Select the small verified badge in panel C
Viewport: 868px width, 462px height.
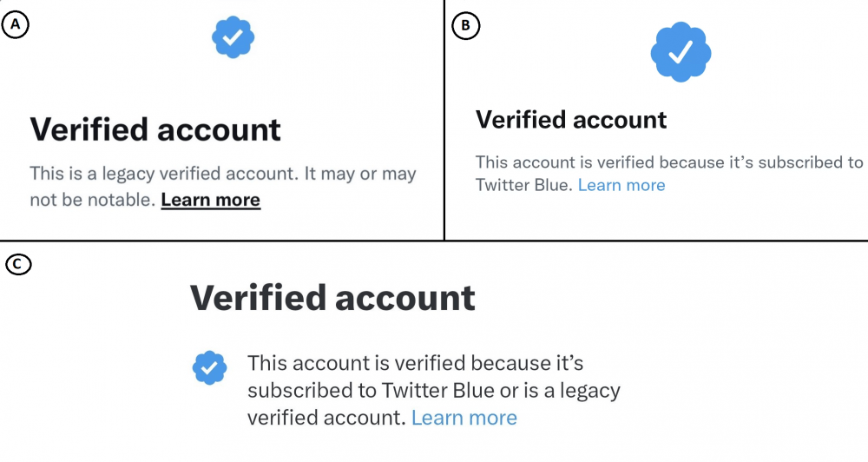209,367
